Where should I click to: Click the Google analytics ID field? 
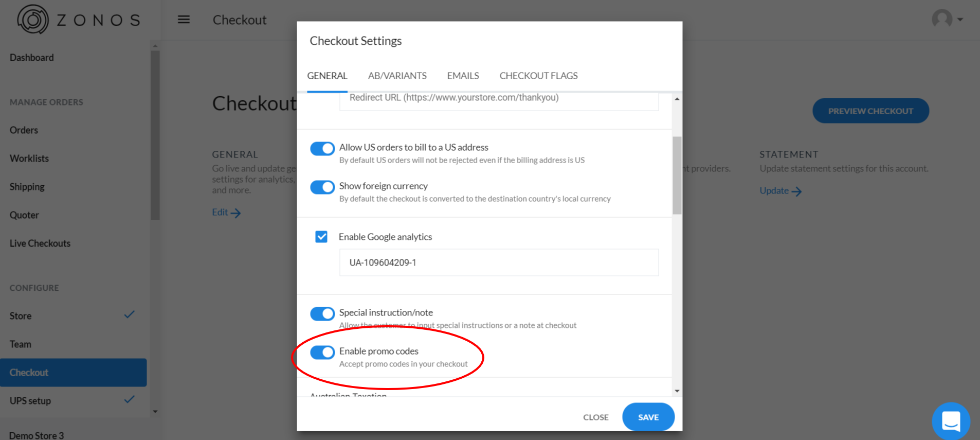pyautogui.click(x=499, y=262)
